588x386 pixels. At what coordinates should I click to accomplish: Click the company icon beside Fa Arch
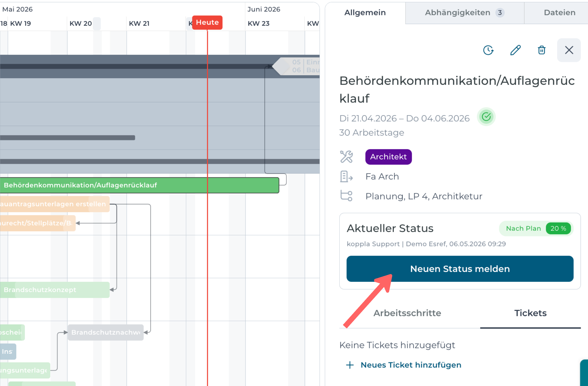(346, 177)
